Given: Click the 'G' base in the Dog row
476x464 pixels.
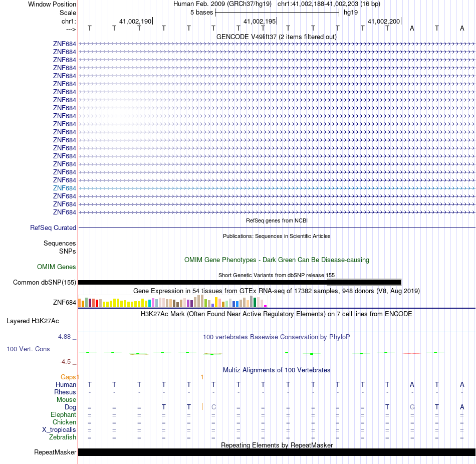Looking at the screenshot, I should coord(412,407).
